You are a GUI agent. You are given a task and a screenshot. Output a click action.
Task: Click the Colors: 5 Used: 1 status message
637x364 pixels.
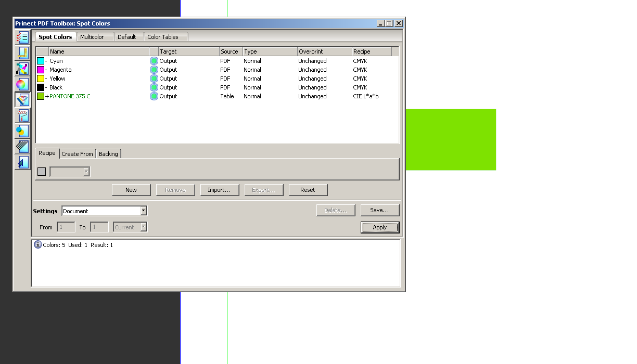tap(78, 245)
